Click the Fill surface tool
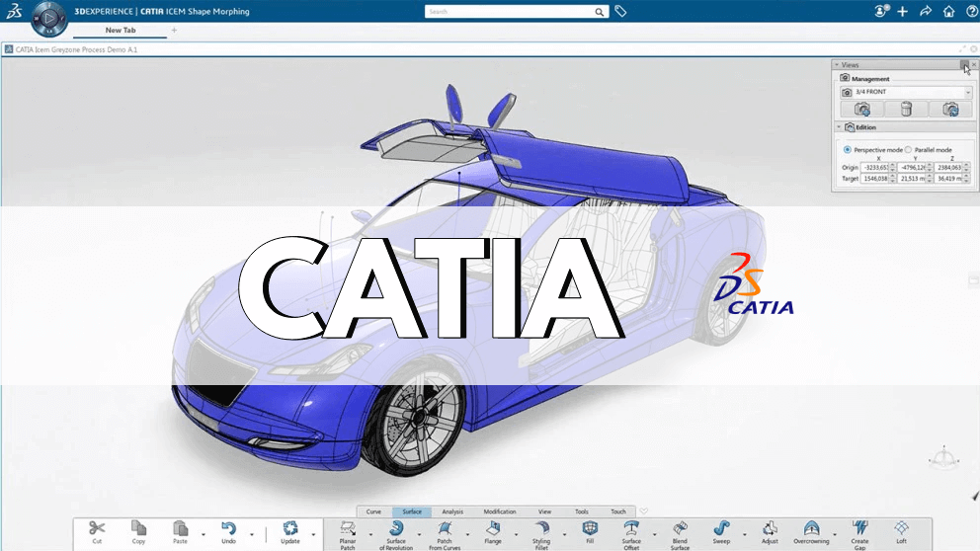 coord(590,529)
